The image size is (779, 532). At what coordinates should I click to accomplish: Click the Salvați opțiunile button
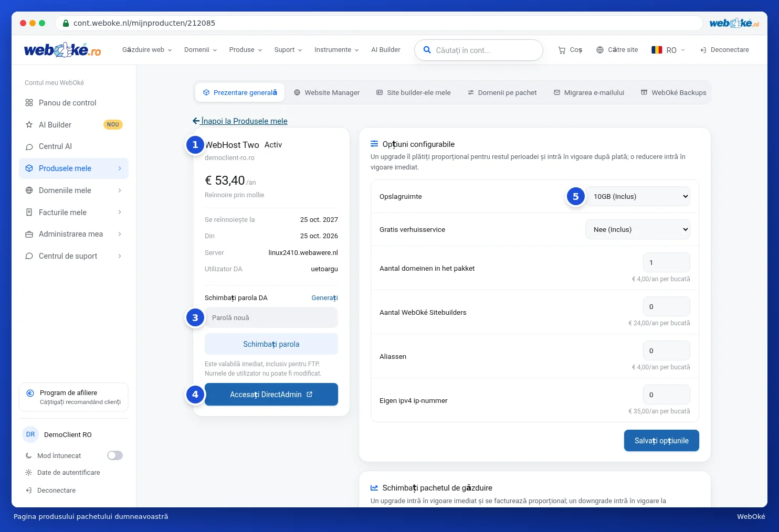[x=661, y=441]
